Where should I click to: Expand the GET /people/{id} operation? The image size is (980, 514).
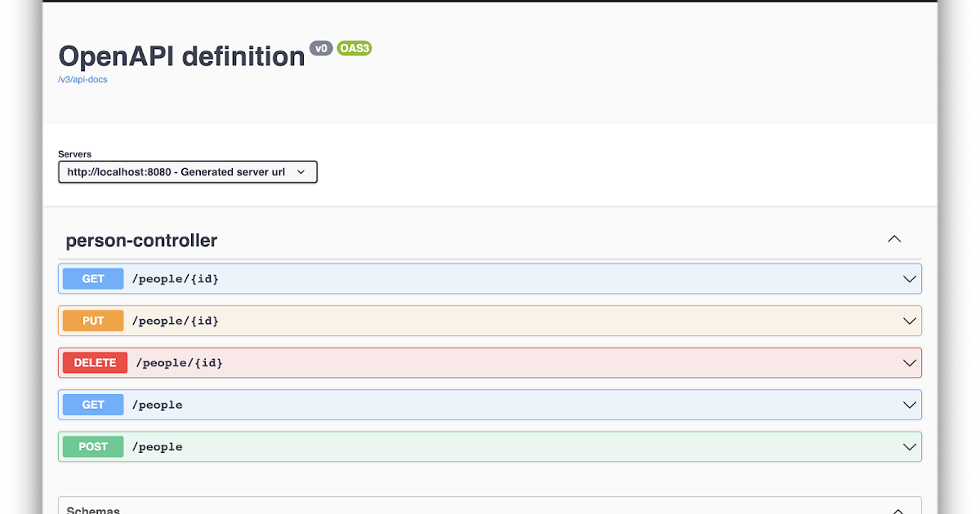(x=910, y=278)
